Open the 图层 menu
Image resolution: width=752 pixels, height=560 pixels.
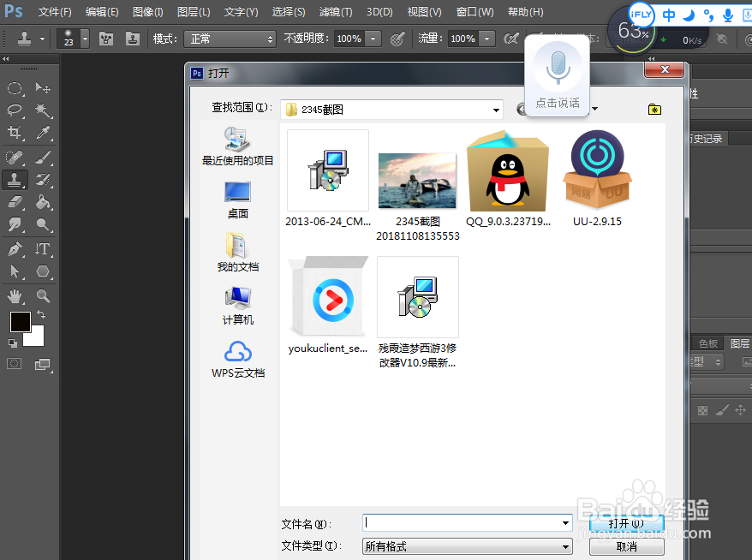point(194,11)
